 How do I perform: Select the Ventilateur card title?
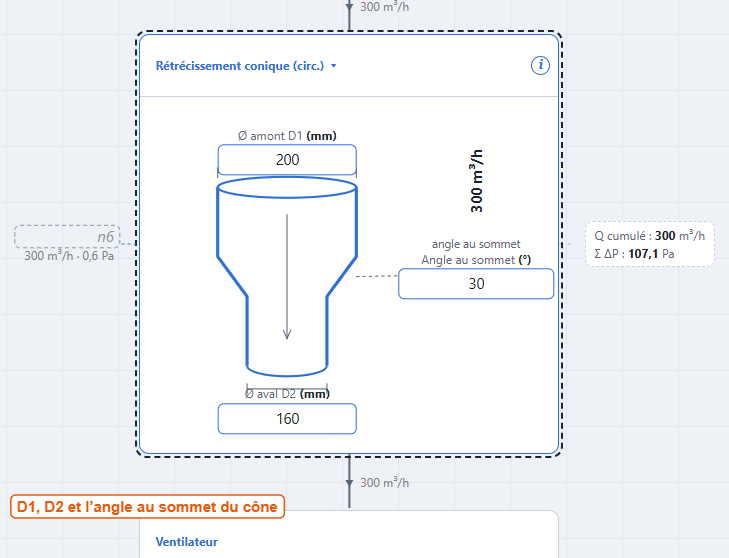[x=186, y=542]
